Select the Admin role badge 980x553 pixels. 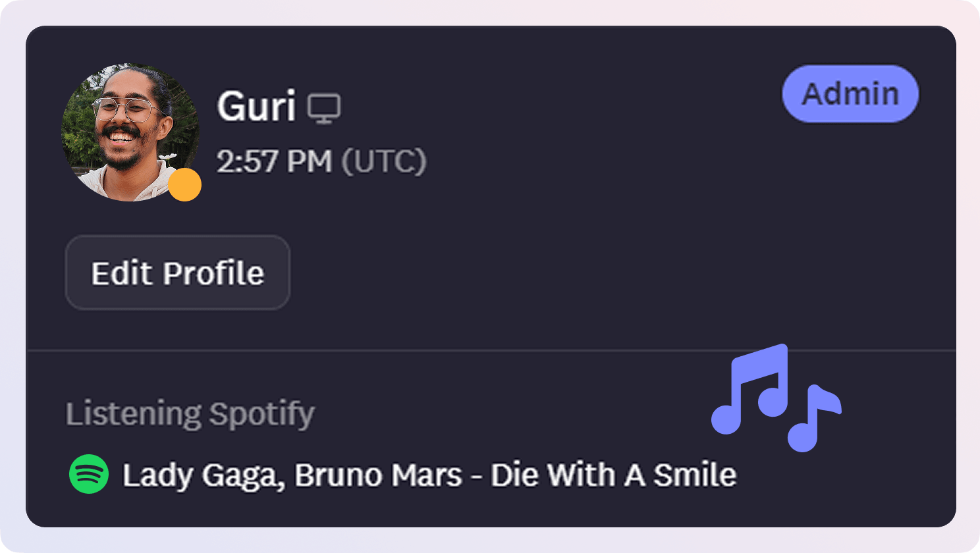coord(850,93)
